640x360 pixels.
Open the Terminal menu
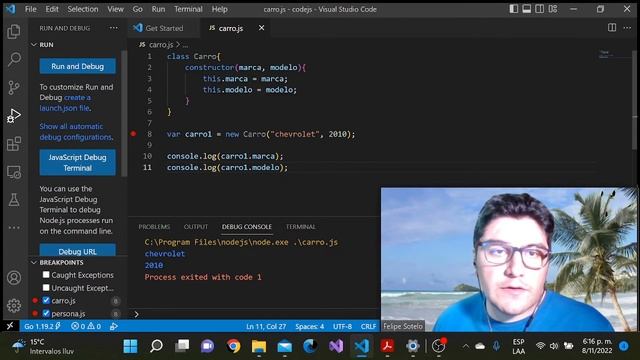tap(188, 9)
